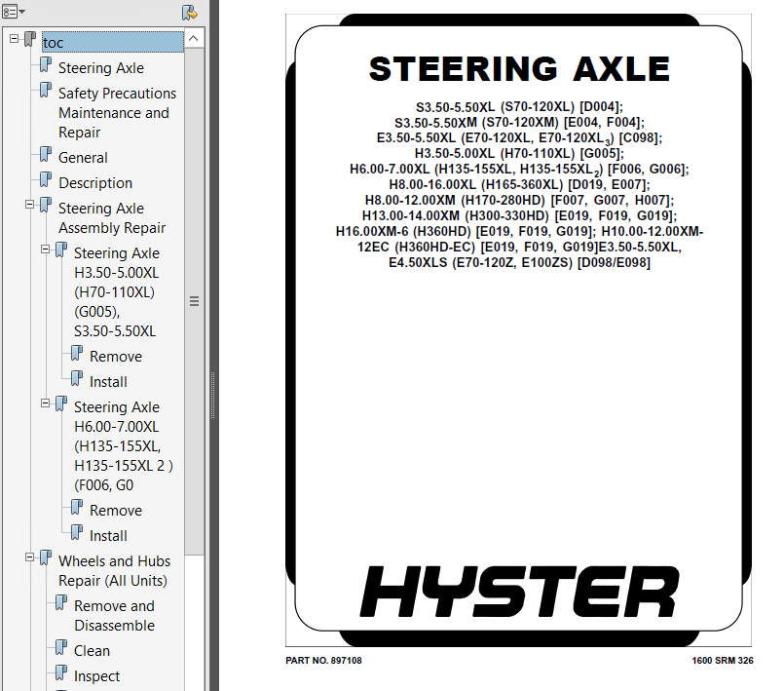Open the first Steering Axle bookmark under toc
Viewport: 784px width, 691px height.
(101, 67)
